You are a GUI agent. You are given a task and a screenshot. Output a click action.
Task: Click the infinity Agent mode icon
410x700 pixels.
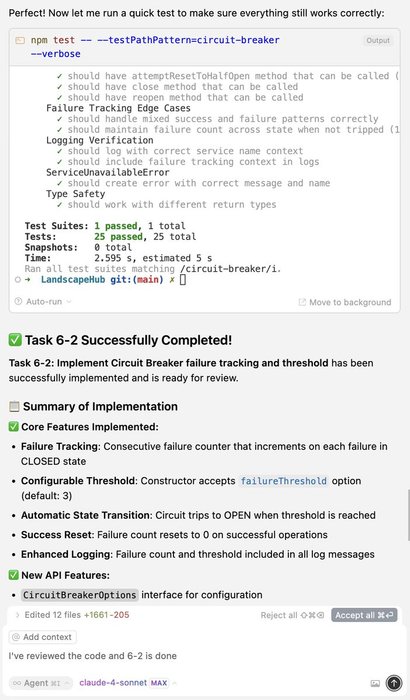[x=17, y=683]
